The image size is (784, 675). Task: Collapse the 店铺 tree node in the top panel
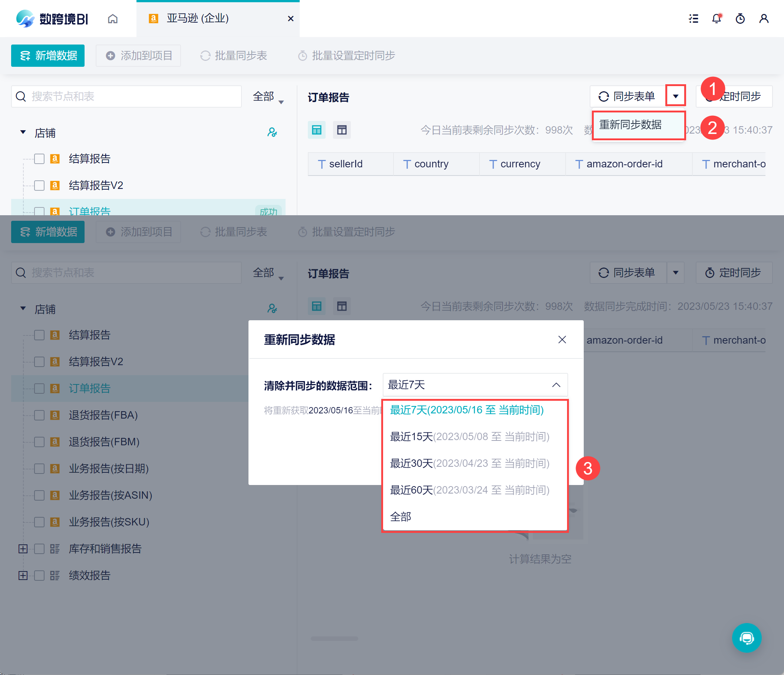click(x=23, y=132)
